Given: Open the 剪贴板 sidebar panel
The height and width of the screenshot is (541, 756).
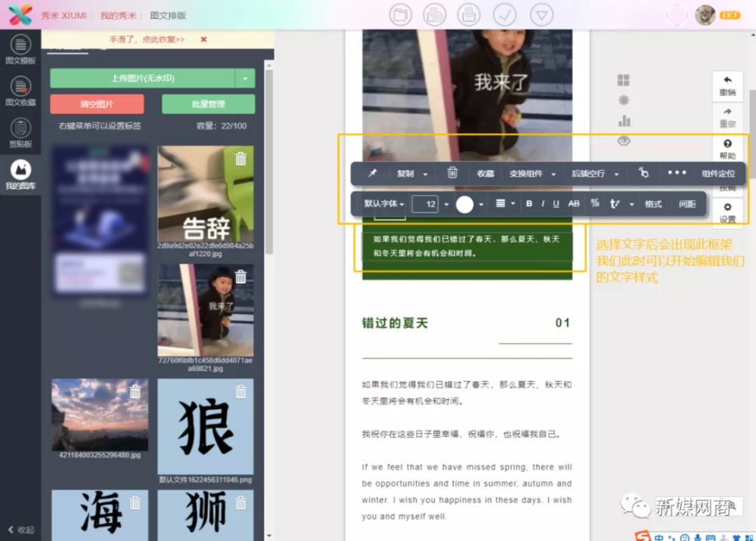Looking at the screenshot, I should click(20, 134).
